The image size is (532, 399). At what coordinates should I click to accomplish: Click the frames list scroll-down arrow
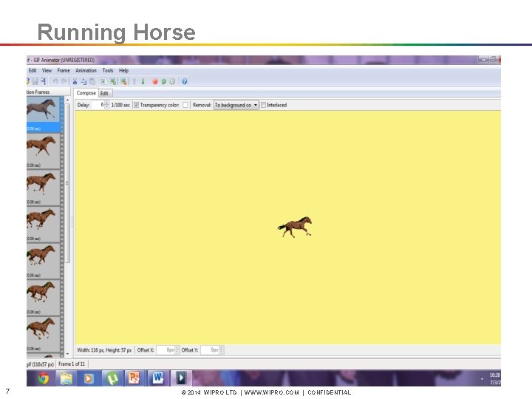pos(67,354)
